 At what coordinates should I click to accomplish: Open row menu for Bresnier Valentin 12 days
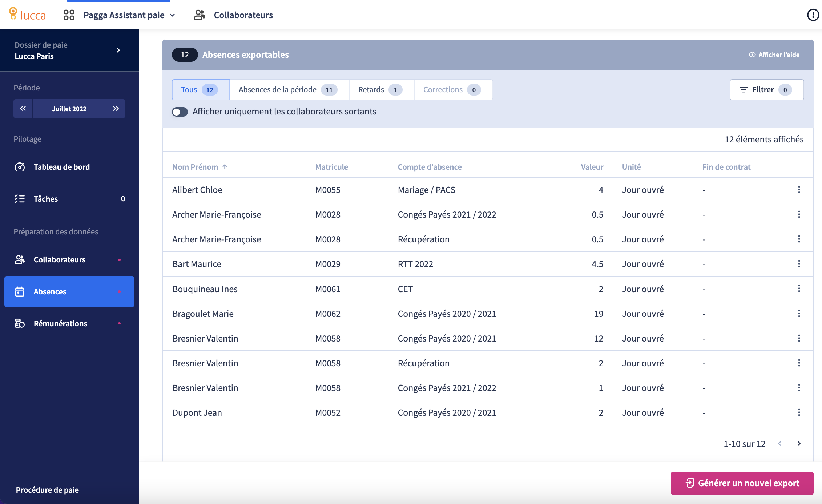pos(799,338)
